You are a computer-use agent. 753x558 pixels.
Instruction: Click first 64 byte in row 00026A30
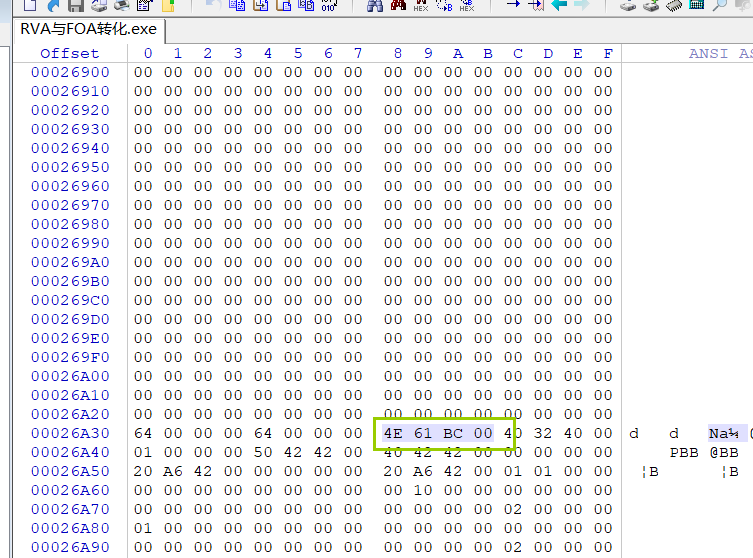pyautogui.click(x=143, y=433)
